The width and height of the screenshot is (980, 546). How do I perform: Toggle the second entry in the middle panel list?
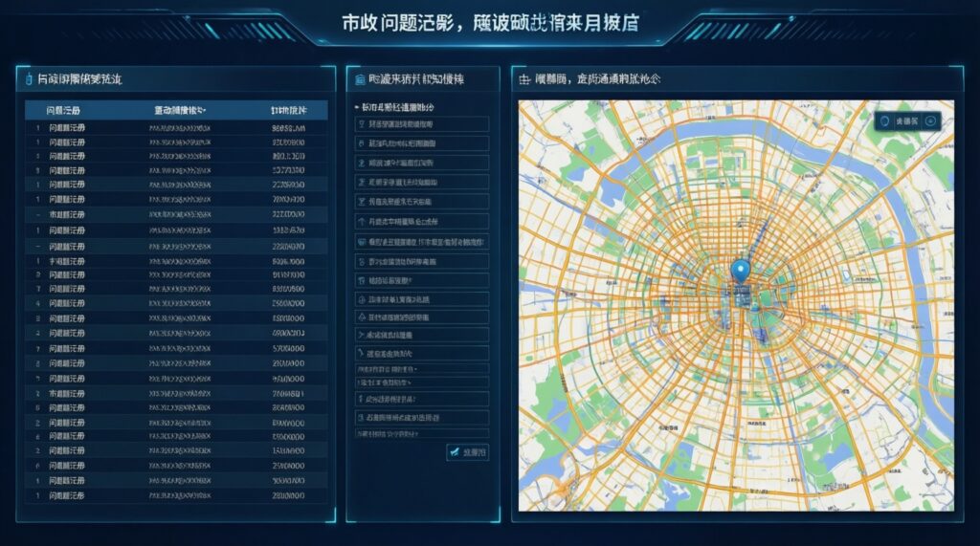[x=422, y=143]
